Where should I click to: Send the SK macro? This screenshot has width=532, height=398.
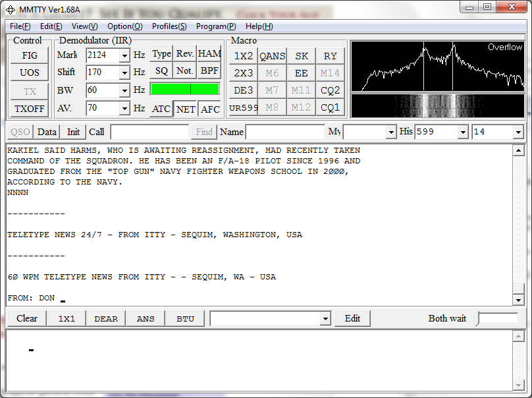pyautogui.click(x=302, y=56)
